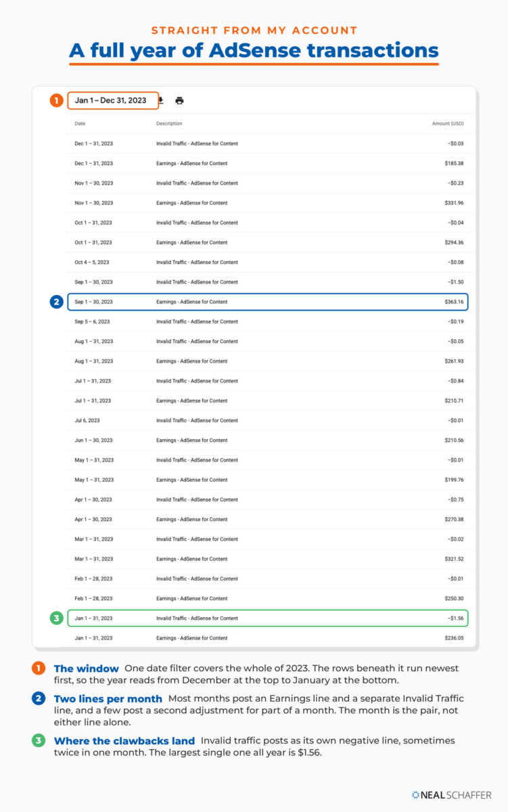508x812 pixels.
Task: Click the Sep 5 – 6, 2023 date cell
Action: click(x=92, y=321)
